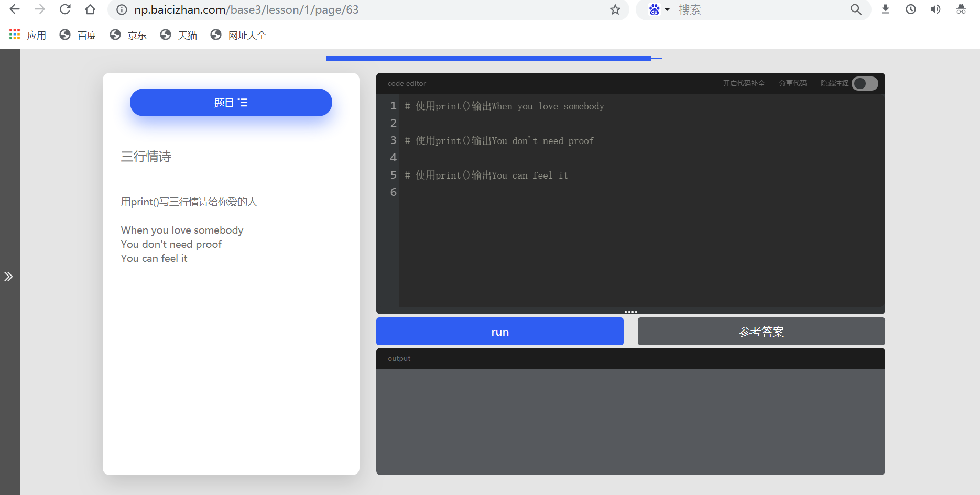Screen dimensions: 980x495
Task: Click line 5 comment about feel it
Action: coord(486,175)
